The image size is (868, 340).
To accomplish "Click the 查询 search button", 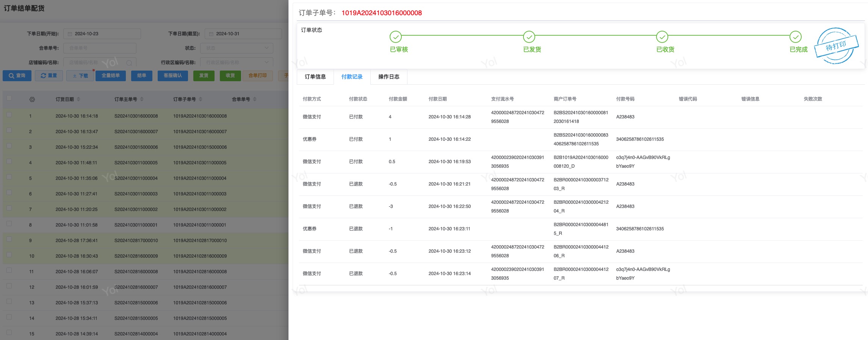I will pos(17,76).
